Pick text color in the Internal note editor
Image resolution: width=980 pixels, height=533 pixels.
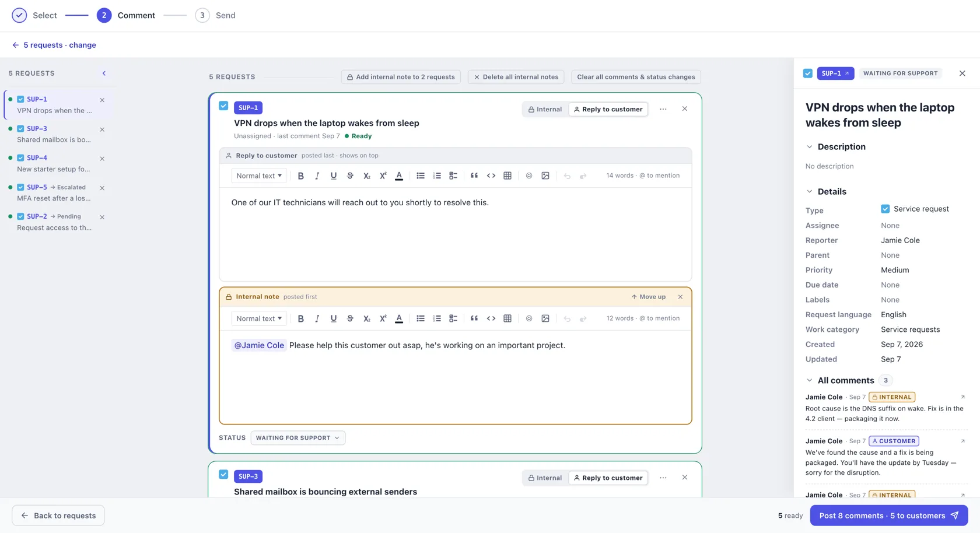pos(399,318)
